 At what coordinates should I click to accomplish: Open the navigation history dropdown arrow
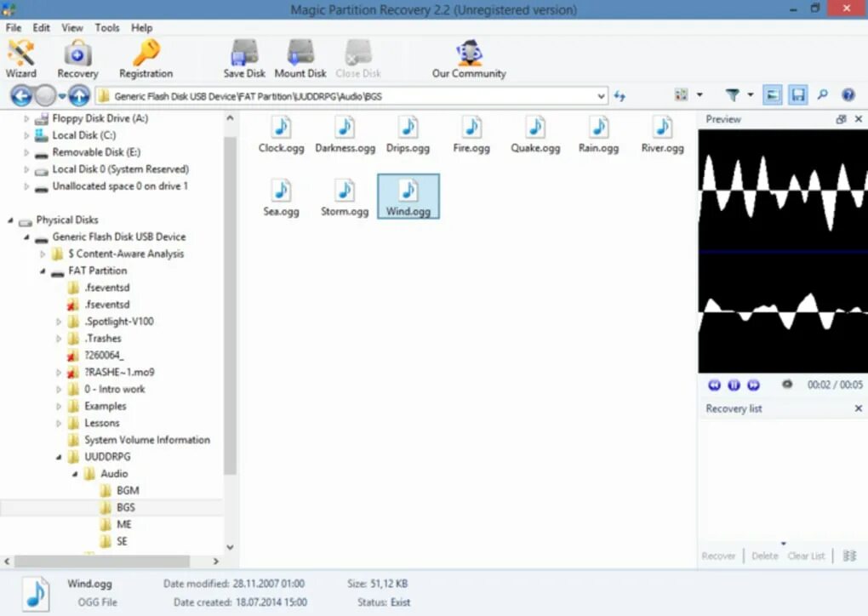tap(63, 96)
